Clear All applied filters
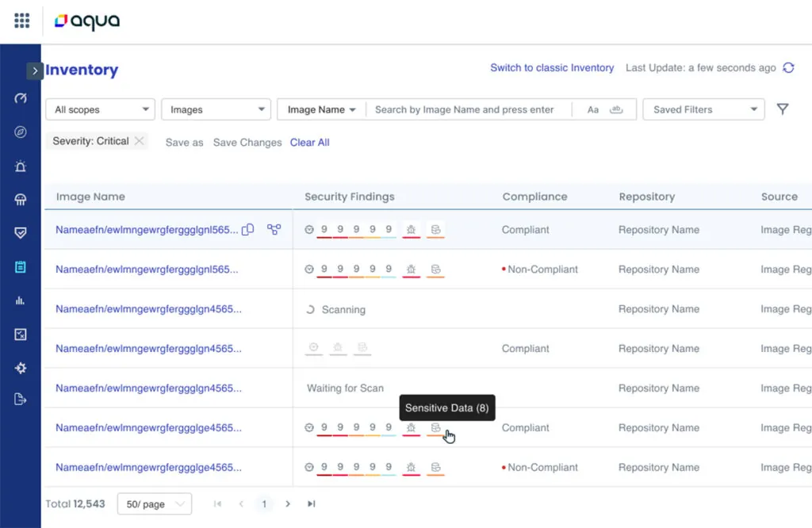This screenshot has height=528, width=812. 309,143
